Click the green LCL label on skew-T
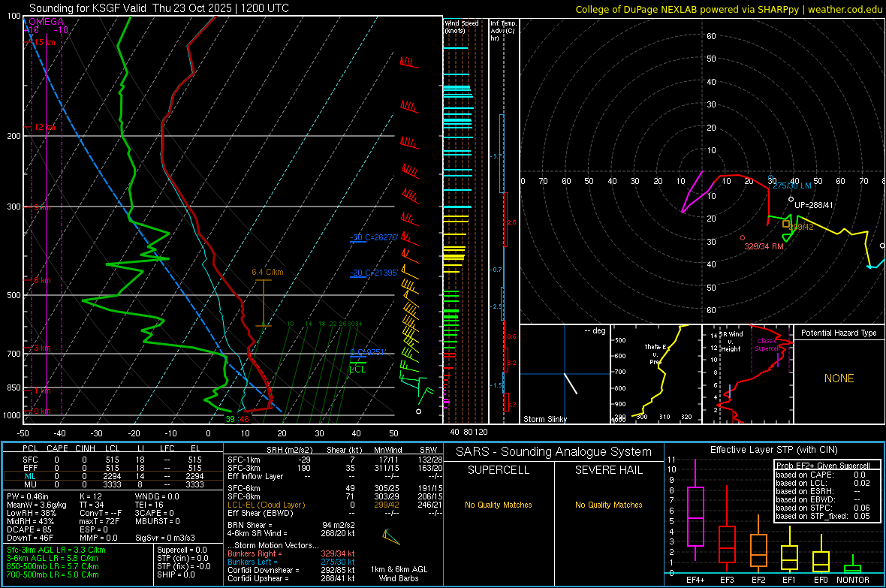The height and width of the screenshot is (588, 886). tap(357, 369)
